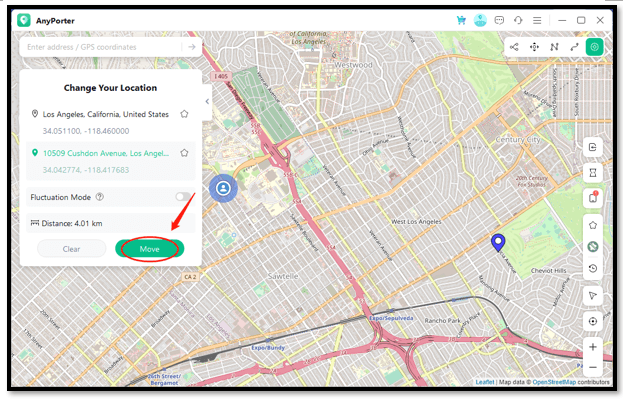The height and width of the screenshot is (400, 623).
Task: Select the green teleport mode icon
Action: coord(594,47)
